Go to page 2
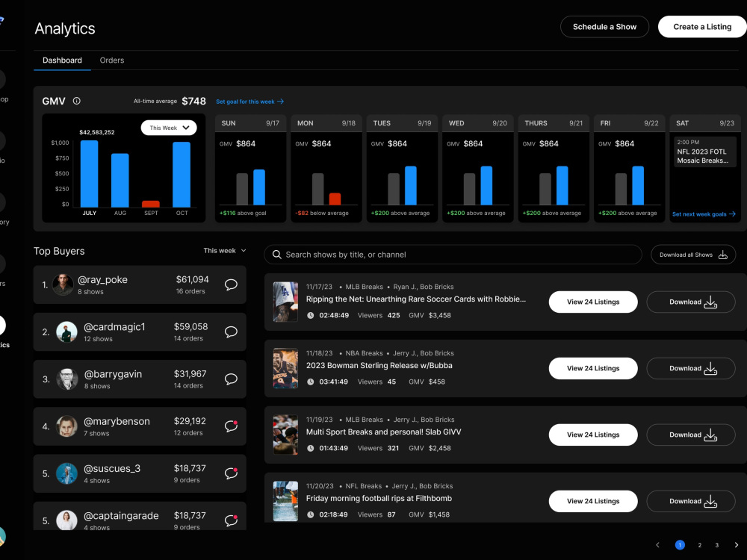The height and width of the screenshot is (560, 747). tap(699, 545)
